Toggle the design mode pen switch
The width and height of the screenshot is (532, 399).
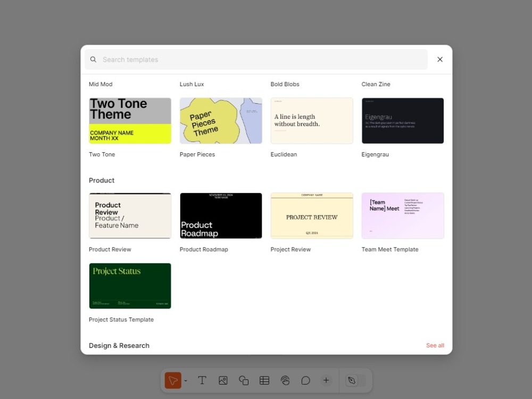(355, 380)
